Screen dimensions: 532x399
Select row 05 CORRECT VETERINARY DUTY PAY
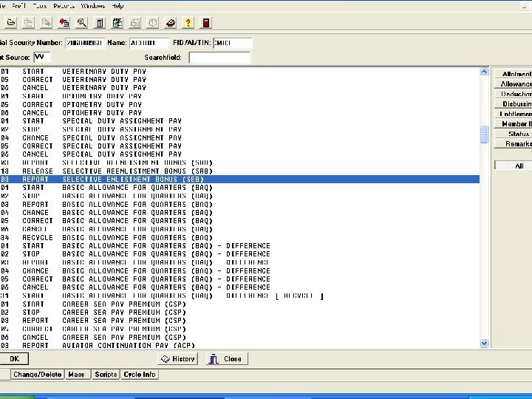[x=239, y=79]
